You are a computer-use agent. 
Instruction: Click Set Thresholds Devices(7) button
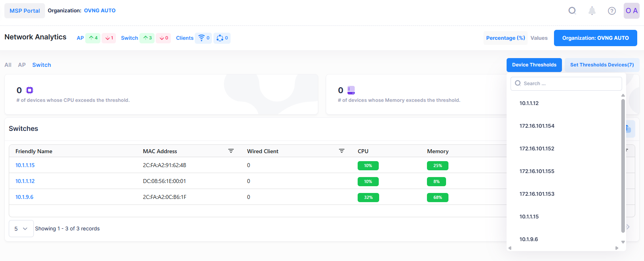602,65
